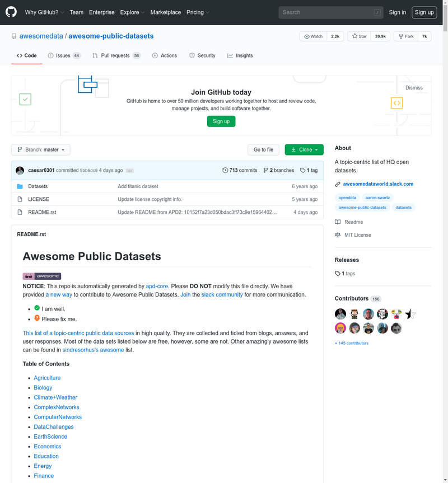Open the Clone dropdown

click(x=304, y=149)
